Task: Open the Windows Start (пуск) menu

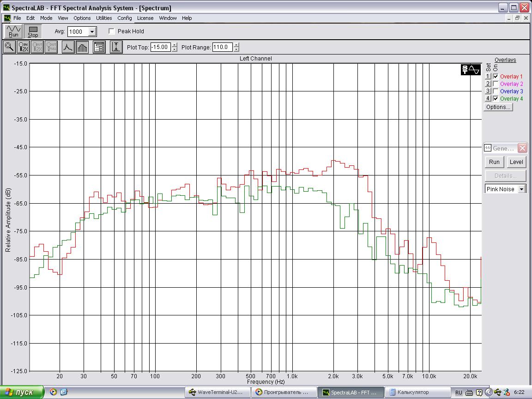Action: coord(22,392)
